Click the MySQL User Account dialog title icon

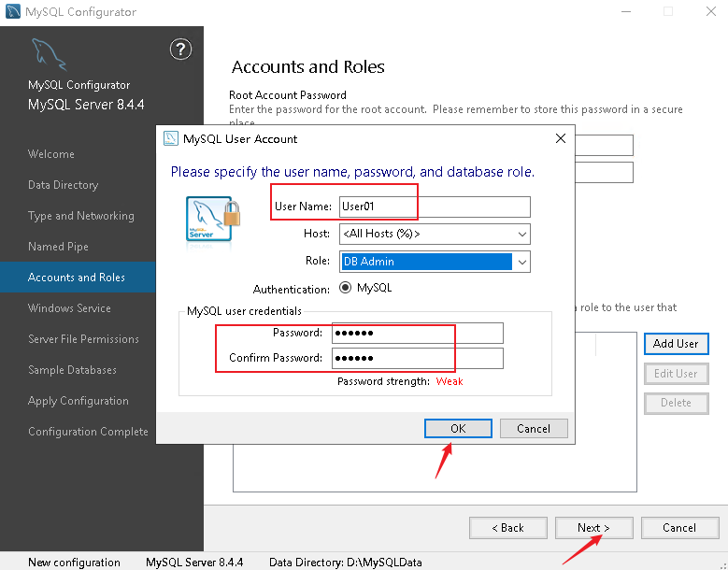coord(171,139)
